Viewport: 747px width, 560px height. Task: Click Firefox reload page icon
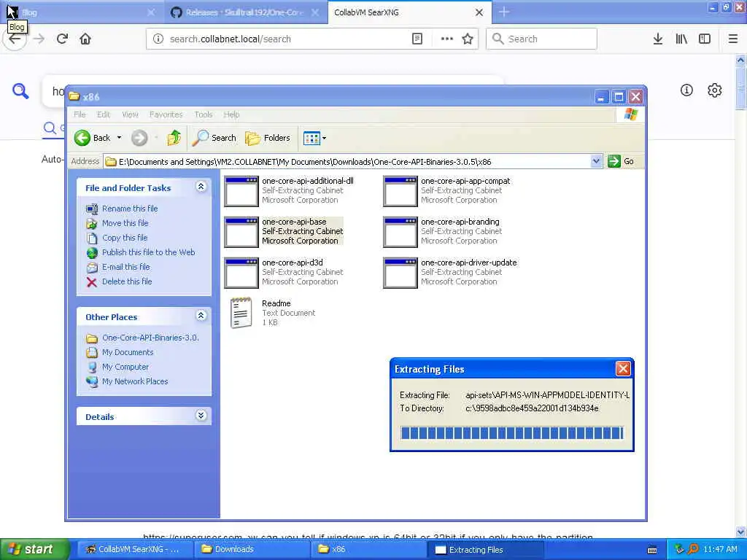(62, 39)
